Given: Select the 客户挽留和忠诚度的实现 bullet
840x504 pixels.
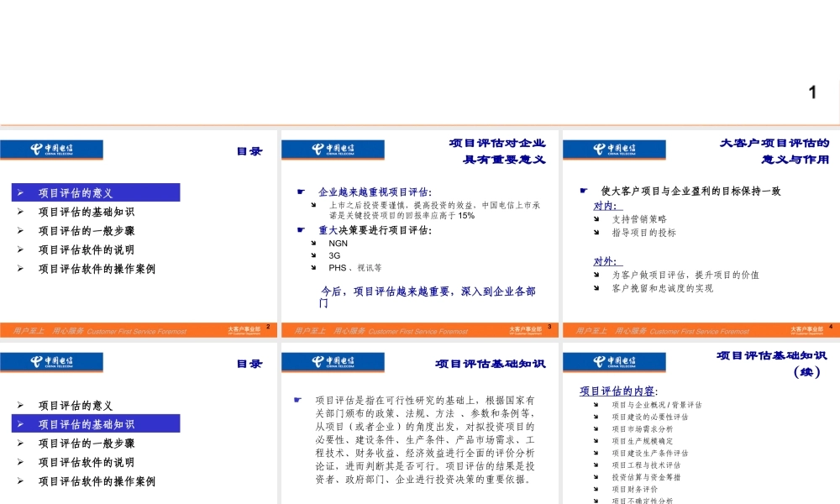Looking at the screenshot, I should coord(662,289).
